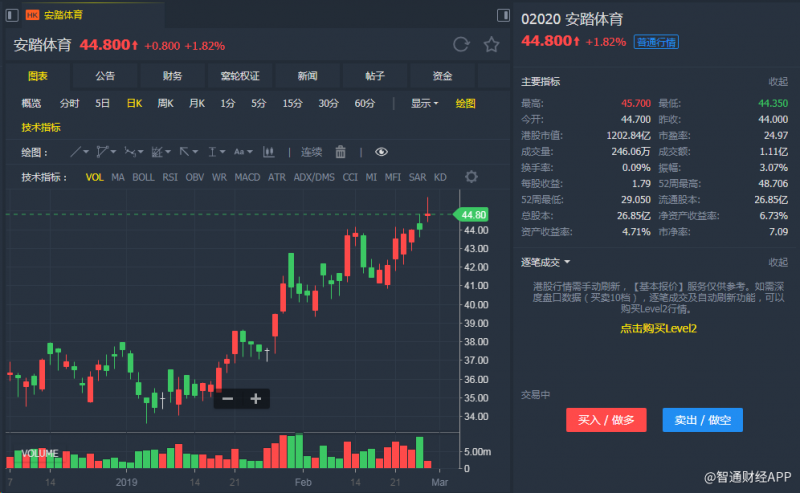Toggle drawing visibility with eye icon
The width and height of the screenshot is (800, 493).
pos(381,152)
